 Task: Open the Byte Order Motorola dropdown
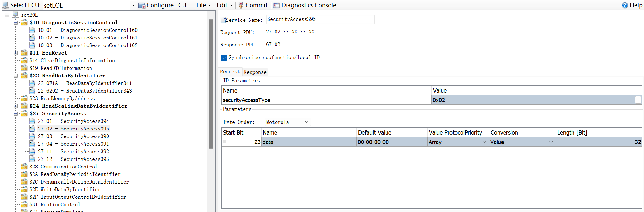coord(306,122)
